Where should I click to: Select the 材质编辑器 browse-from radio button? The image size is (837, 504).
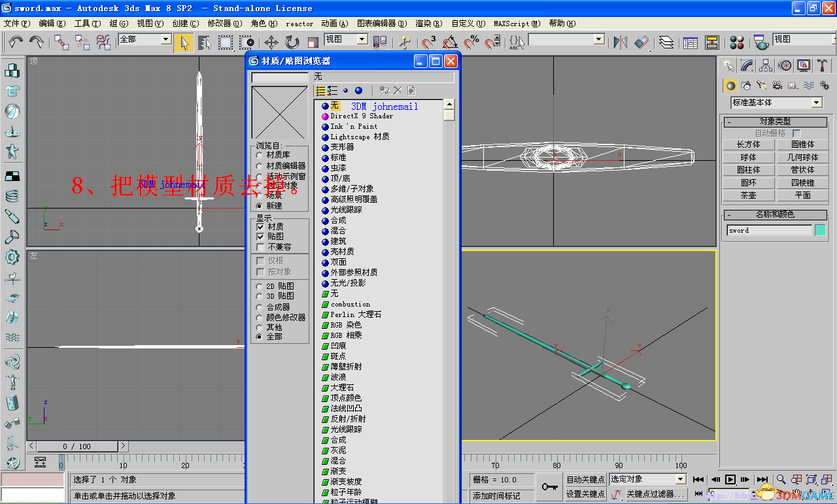coord(260,166)
